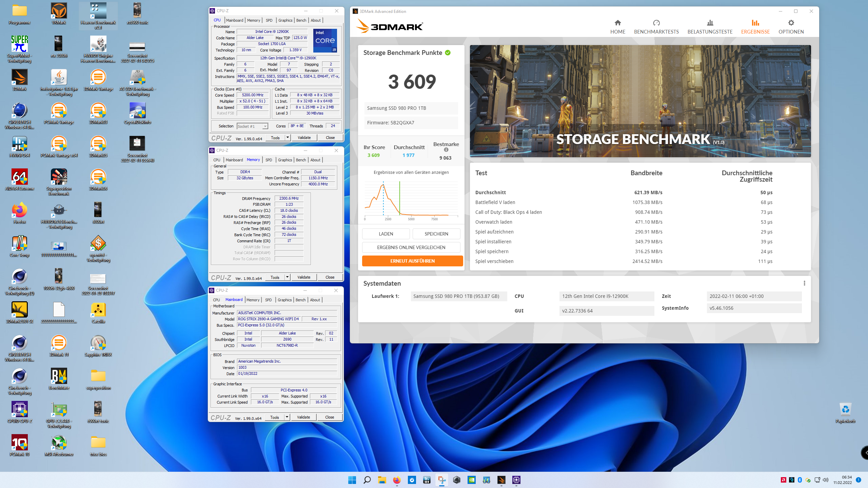Open Graphics tab in the Memory CPU-Z window
The width and height of the screenshot is (868, 488).
[x=285, y=160]
